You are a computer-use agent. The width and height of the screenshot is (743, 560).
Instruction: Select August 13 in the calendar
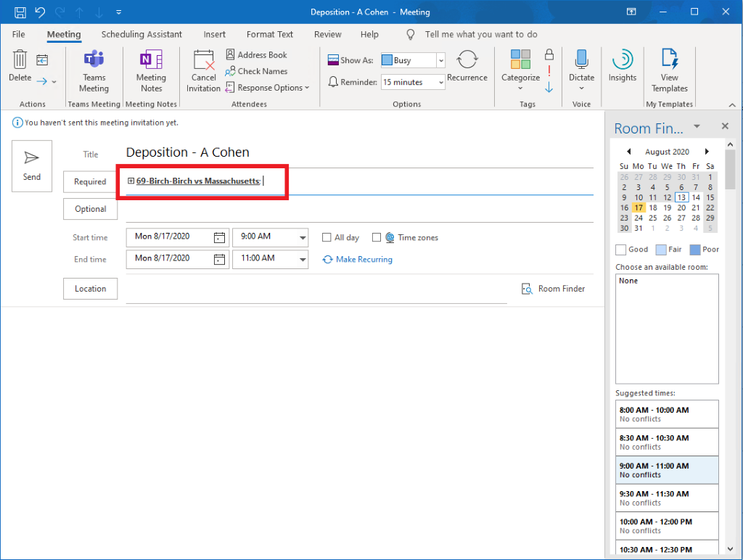[x=681, y=197]
